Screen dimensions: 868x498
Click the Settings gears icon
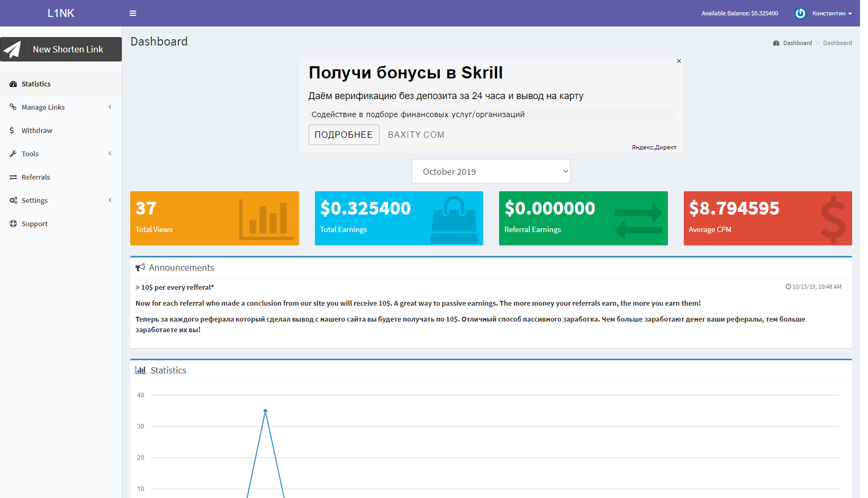pyautogui.click(x=13, y=200)
